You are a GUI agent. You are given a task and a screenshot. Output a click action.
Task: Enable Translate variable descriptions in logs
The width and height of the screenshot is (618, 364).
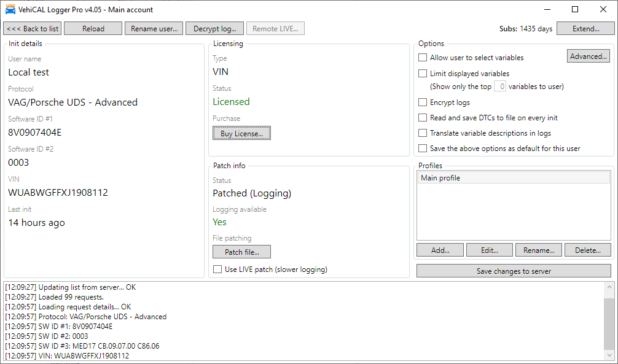pyautogui.click(x=423, y=133)
